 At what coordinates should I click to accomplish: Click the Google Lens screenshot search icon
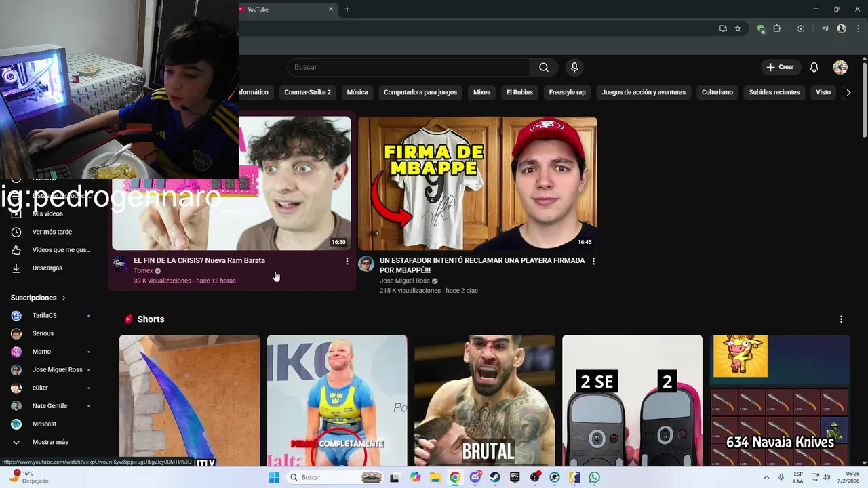(x=801, y=28)
